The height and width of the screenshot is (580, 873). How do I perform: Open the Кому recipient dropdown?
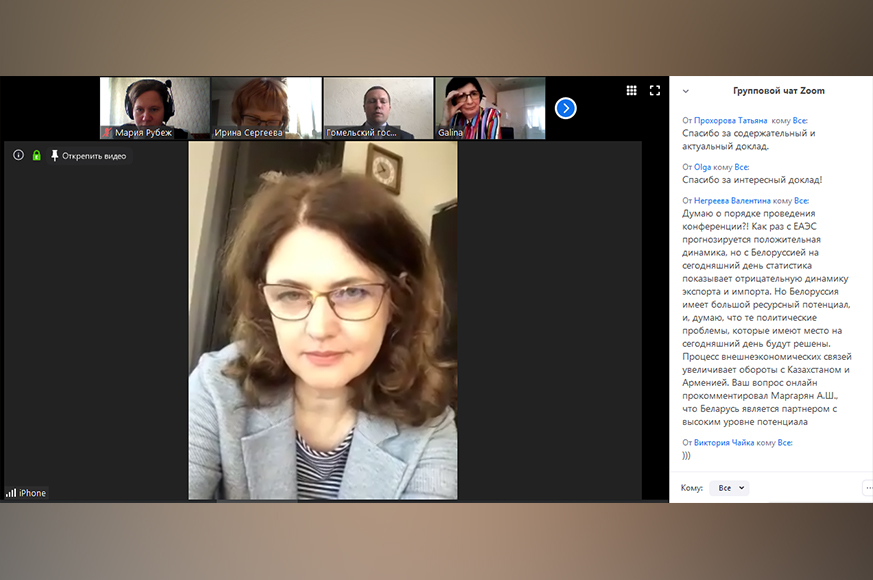click(x=728, y=488)
